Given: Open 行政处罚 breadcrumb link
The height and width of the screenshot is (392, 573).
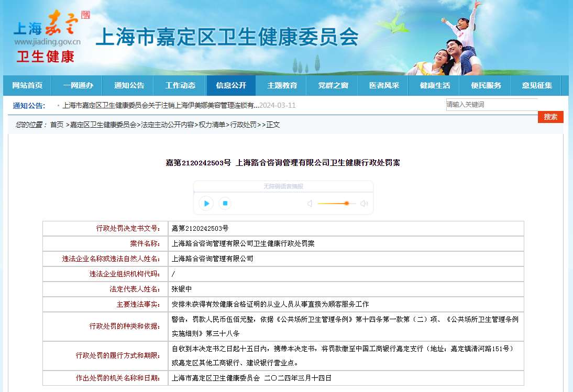Looking at the screenshot, I should coord(244,125).
